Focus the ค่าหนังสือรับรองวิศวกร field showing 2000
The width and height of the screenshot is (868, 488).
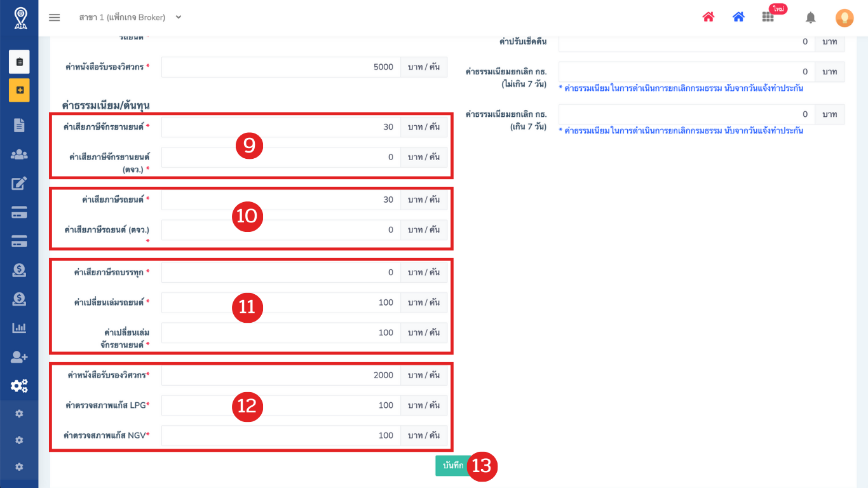click(x=281, y=375)
